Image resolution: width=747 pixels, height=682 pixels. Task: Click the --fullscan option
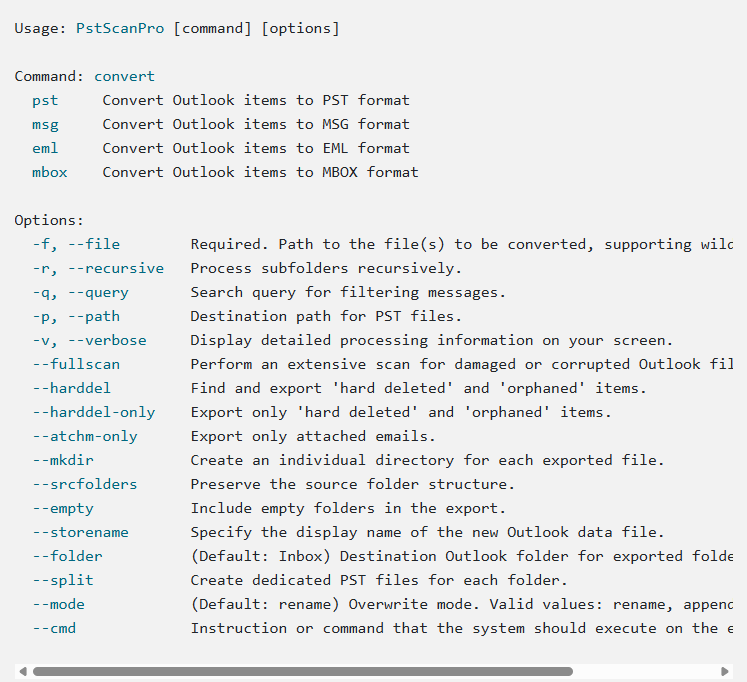(x=76, y=364)
